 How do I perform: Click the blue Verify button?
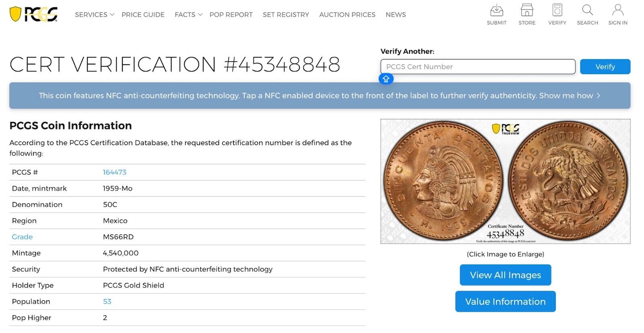coord(605,67)
